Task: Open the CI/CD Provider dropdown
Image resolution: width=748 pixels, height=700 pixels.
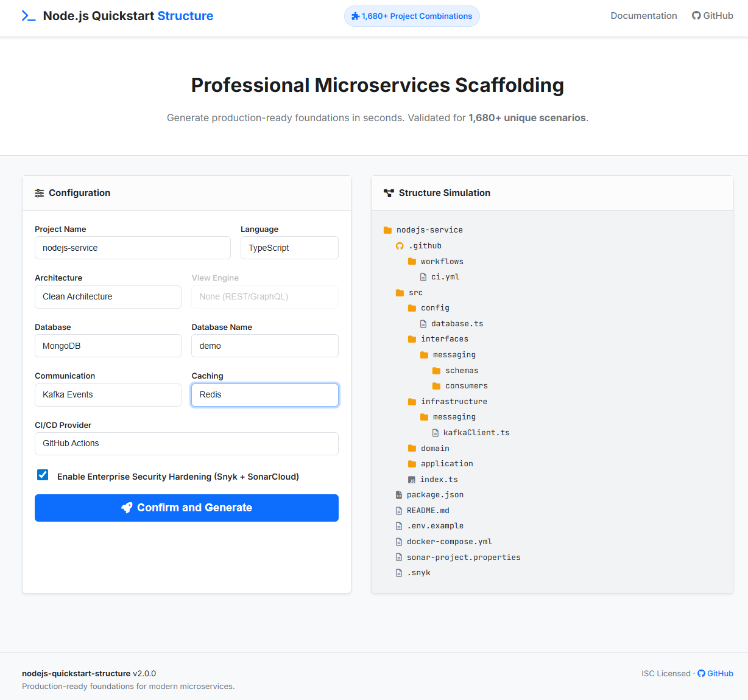Action: click(186, 443)
